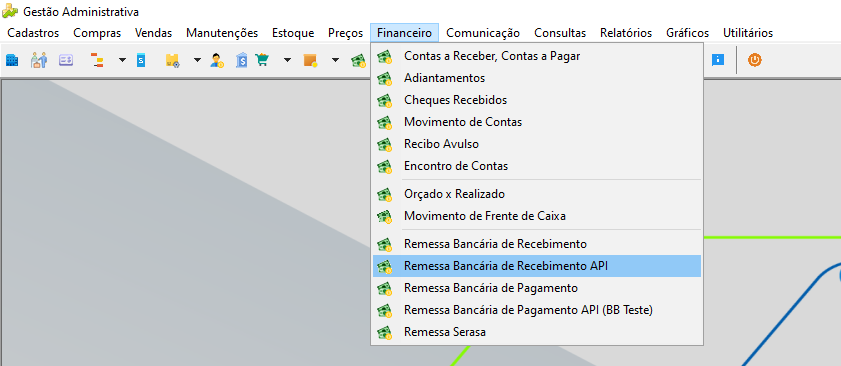Choose Remessa Bancária de Recebimento
Image resolution: width=841 pixels, height=366 pixels.
[x=537, y=244]
